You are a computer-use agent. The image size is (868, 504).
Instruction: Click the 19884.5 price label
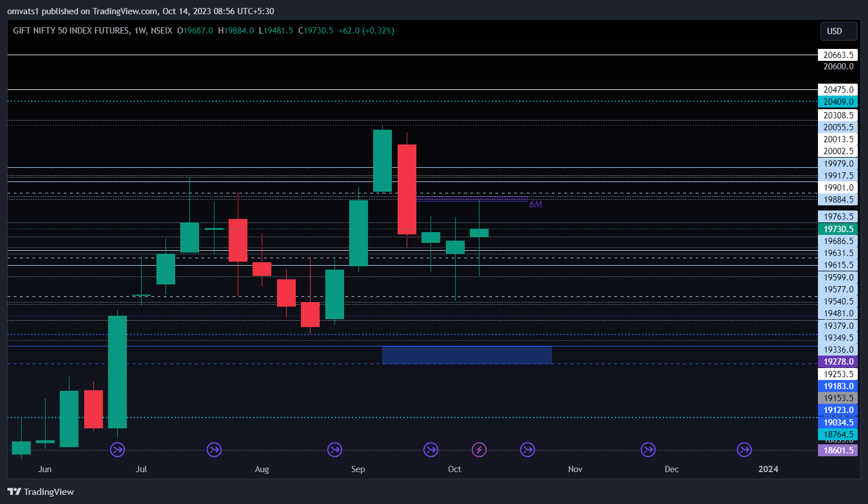[838, 200]
